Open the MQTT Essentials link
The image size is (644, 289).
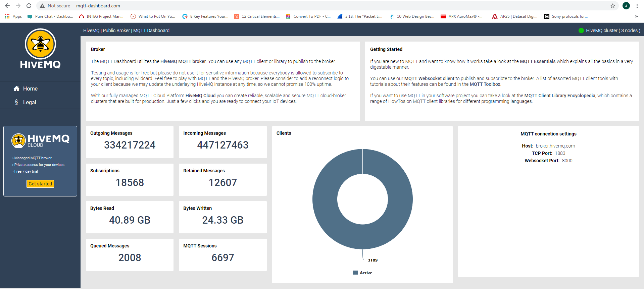[x=538, y=61]
